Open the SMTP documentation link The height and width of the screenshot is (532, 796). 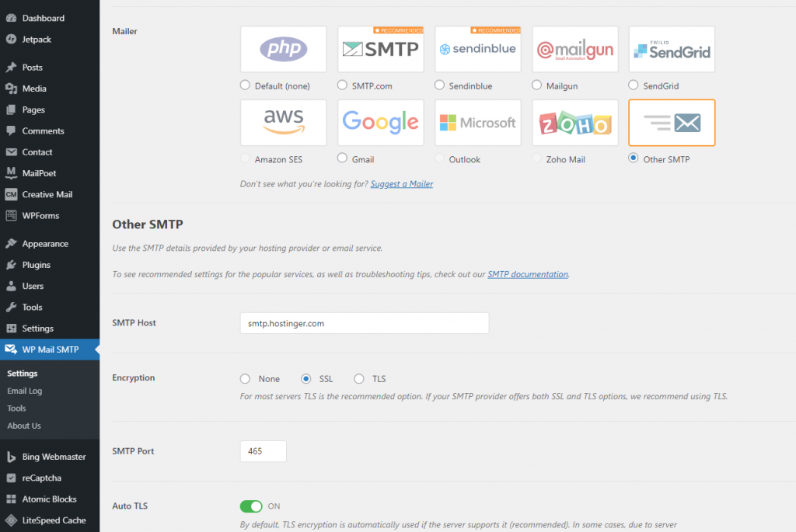point(528,274)
